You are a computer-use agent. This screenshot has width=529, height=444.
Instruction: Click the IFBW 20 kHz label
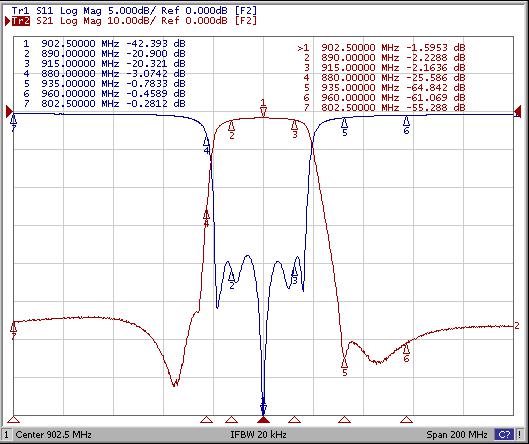[258, 434]
